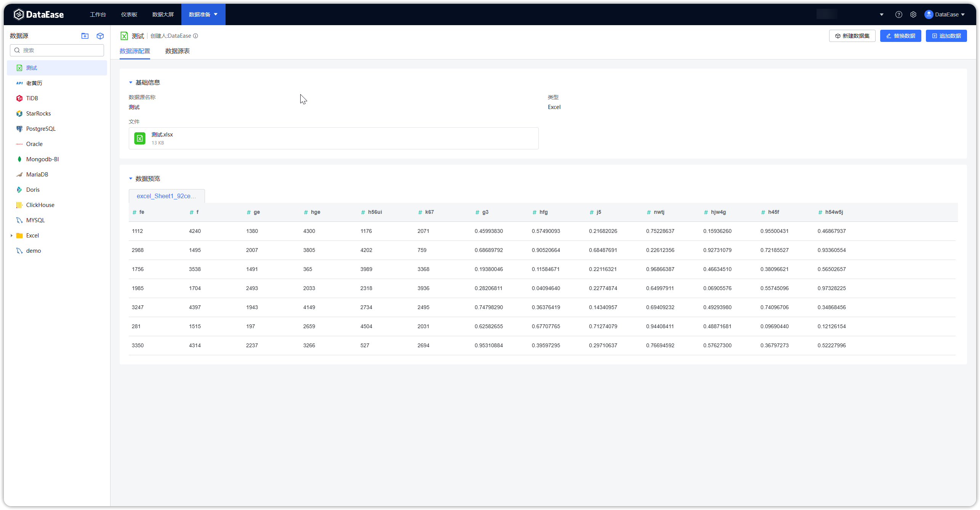
Task: Click the 新建数据集 button
Action: point(852,35)
